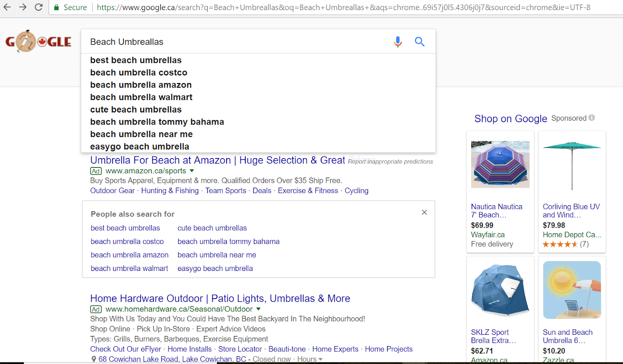Click related search beach umbrella costco link
Image resolution: width=623 pixels, height=364 pixels.
(x=127, y=242)
